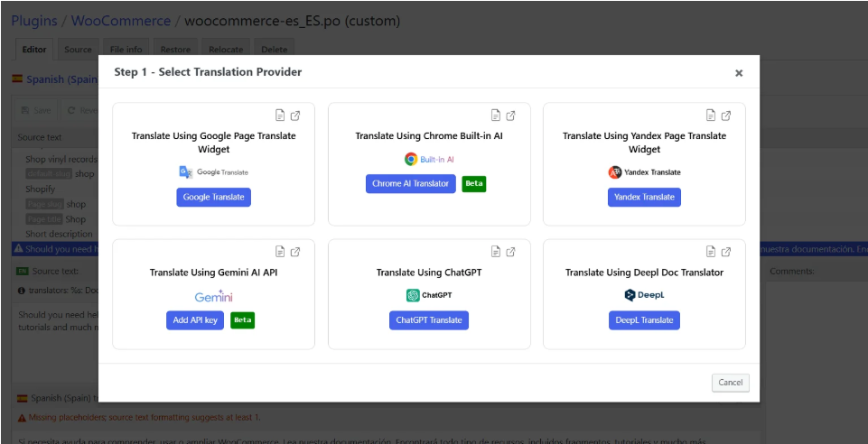This screenshot has height=444, width=868.
Task: Open documentation icon on Gemini AI API card
Action: tap(281, 252)
